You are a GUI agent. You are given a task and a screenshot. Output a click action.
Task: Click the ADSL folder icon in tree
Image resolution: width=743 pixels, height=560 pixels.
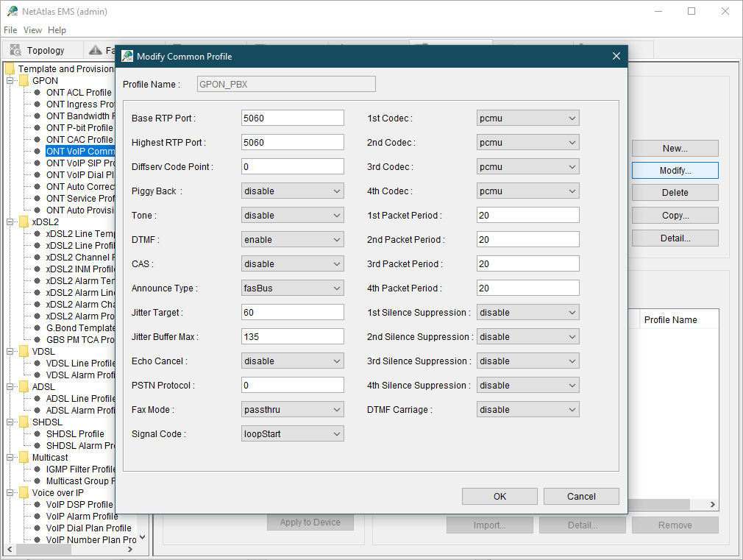[x=24, y=387]
